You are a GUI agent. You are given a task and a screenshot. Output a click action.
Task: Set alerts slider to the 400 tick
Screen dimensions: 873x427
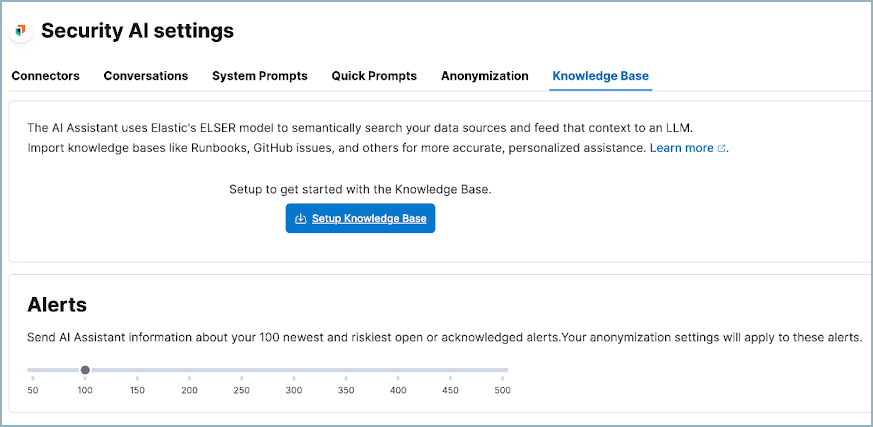[398, 371]
